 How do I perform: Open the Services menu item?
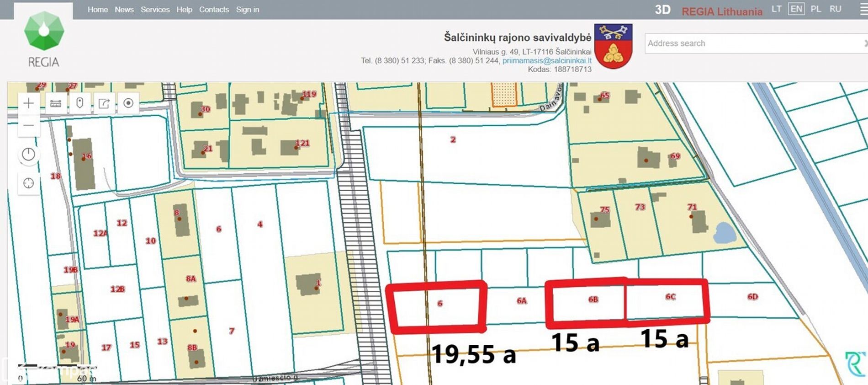tap(155, 10)
